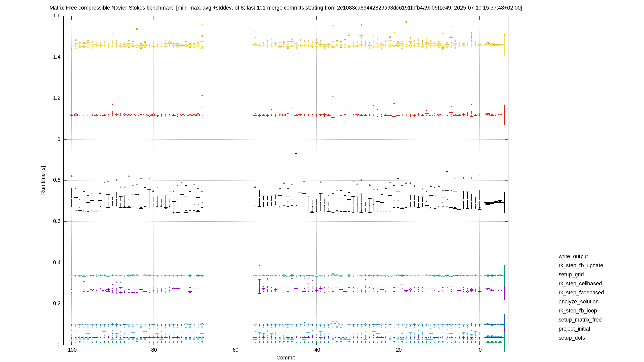The width and height of the screenshot is (644, 362).
Task: Click black triangle outlier above 0.9 seconds
Action: coord(296,153)
